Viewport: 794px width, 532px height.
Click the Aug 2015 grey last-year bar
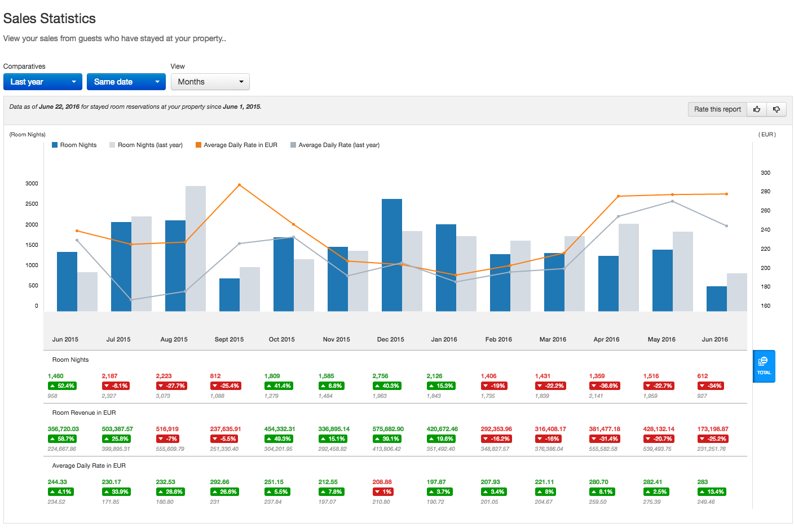196,249
